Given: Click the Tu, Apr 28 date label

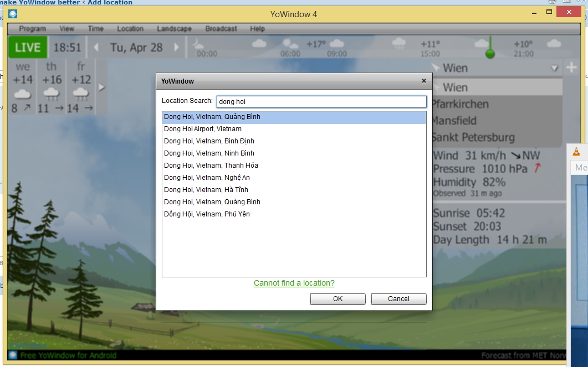Looking at the screenshot, I should (x=136, y=48).
